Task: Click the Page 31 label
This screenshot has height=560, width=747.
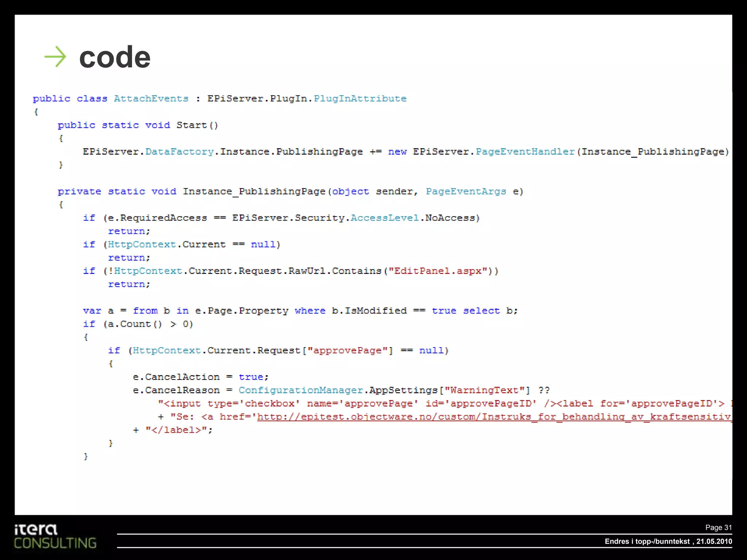Action: point(718,528)
